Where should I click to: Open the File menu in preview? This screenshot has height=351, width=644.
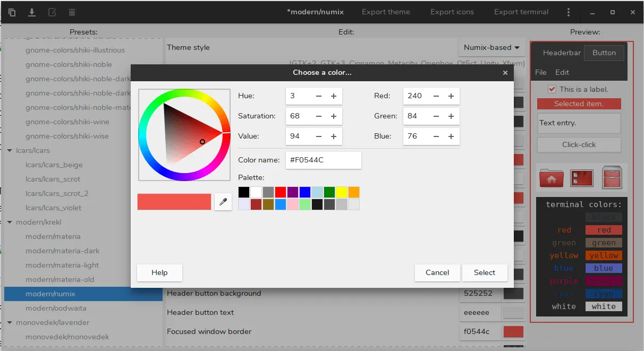pyautogui.click(x=541, y=72)
